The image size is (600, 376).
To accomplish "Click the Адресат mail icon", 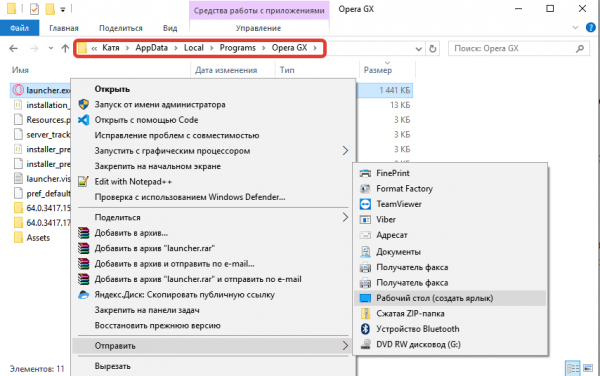I will [x=365, y=235].
